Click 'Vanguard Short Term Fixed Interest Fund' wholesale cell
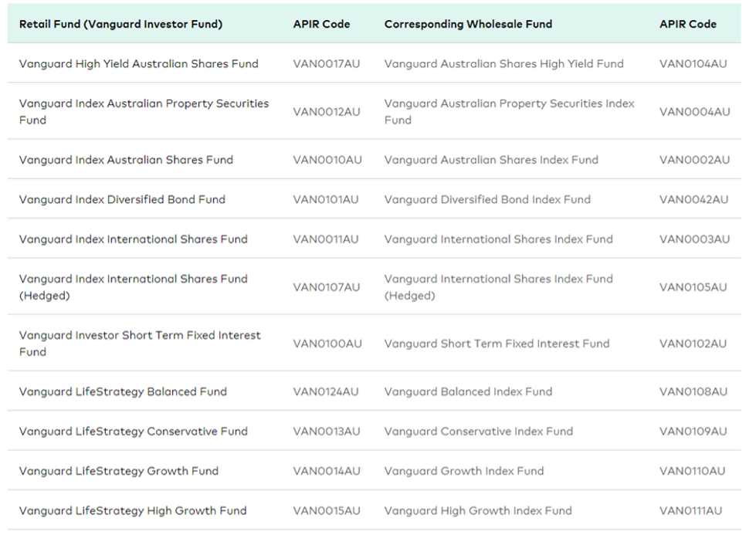Viewport: 756px width, 535px height. pyautogui.click(x=497, y=344)
